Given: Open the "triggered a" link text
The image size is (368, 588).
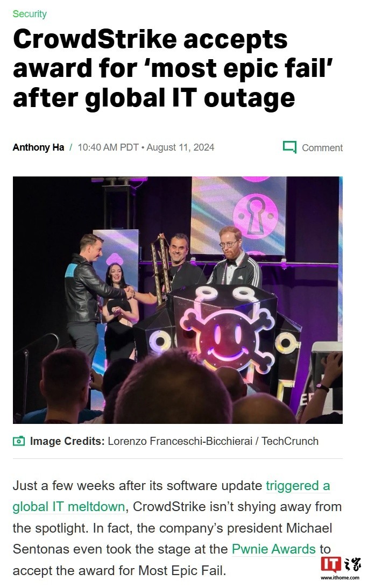Looking at the screenshot, I should pos(298,486).
